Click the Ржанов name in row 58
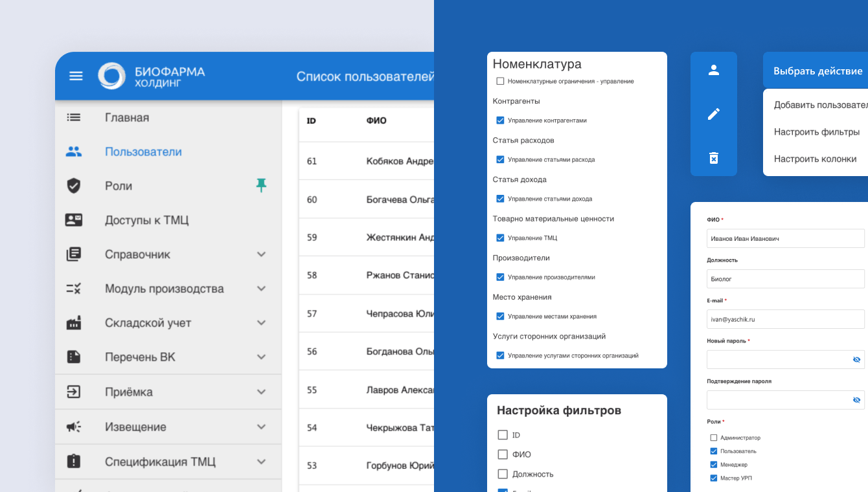 pyautogui.click(x=400, y=276)
